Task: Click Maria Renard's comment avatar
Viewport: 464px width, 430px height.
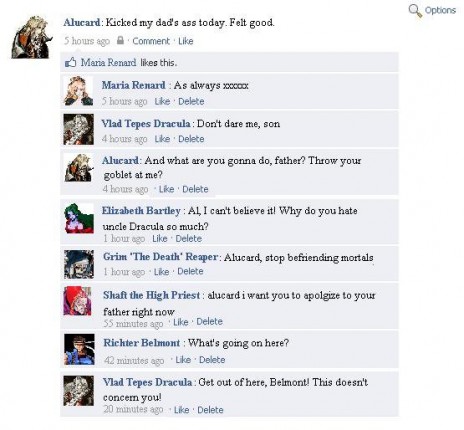Action: [x=79, y=91]
